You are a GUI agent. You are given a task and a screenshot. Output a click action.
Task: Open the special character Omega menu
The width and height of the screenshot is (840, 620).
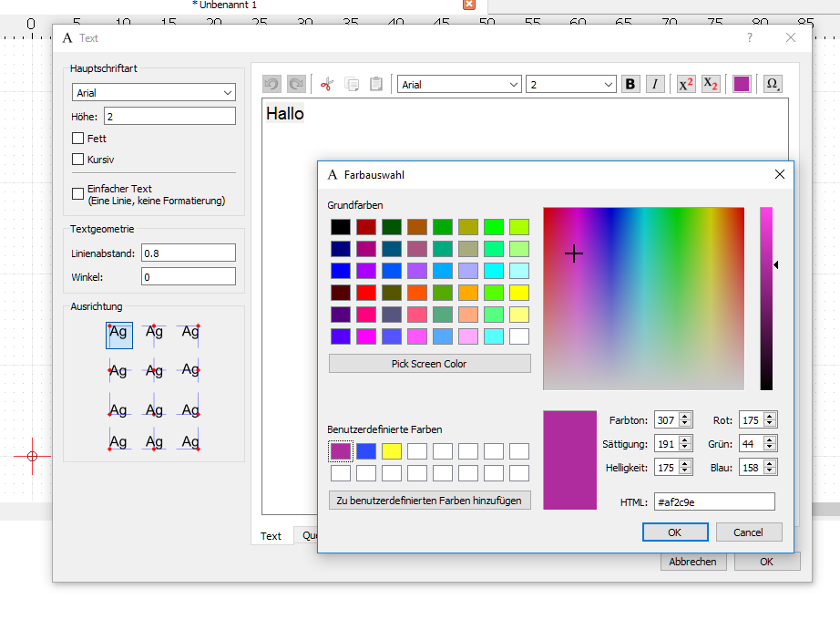coord(773,84)
